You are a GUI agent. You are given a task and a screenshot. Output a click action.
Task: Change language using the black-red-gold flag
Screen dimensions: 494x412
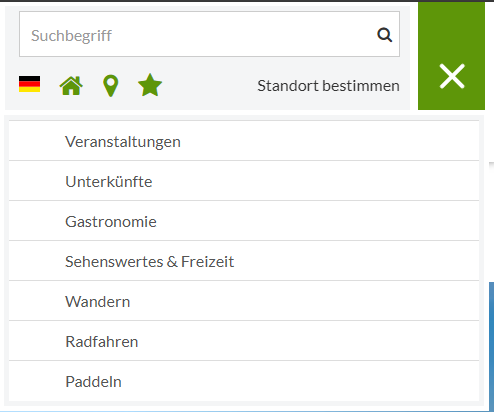[29, 84]
